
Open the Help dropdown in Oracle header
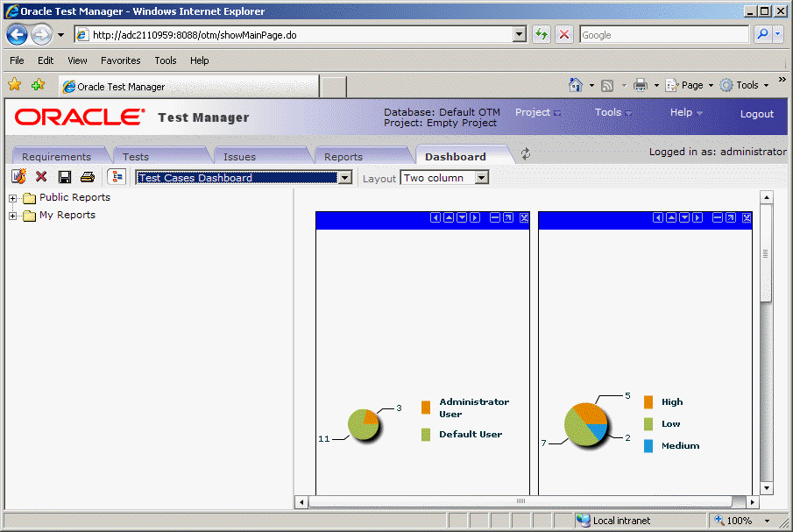coord(686,112)
